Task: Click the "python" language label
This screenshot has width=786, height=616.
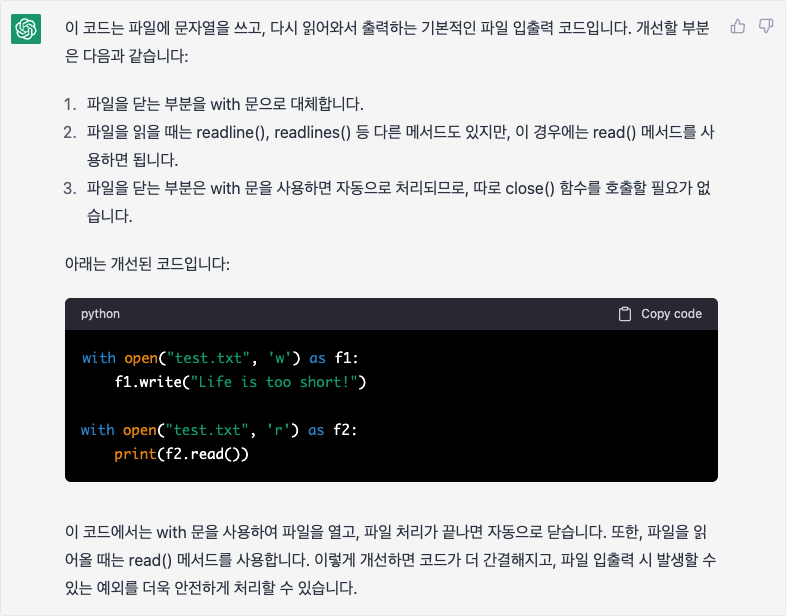Action: 100,314
